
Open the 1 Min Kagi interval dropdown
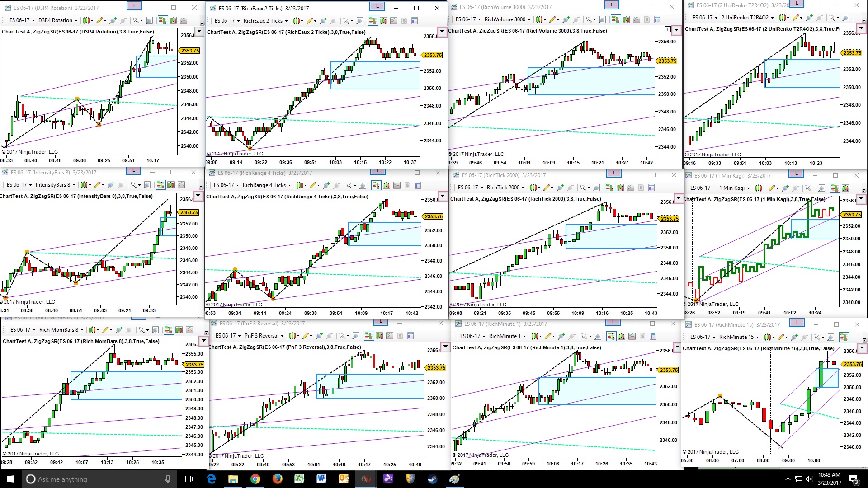point(734,188)
